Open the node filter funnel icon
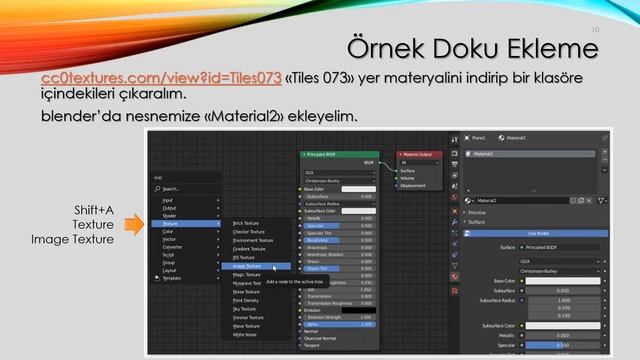 tap(601, 200)
